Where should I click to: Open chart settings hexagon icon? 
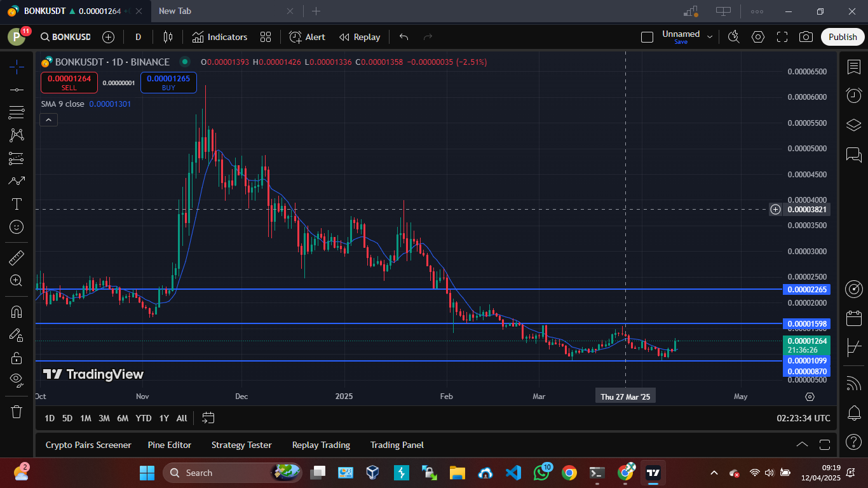(x=758, y=37)
